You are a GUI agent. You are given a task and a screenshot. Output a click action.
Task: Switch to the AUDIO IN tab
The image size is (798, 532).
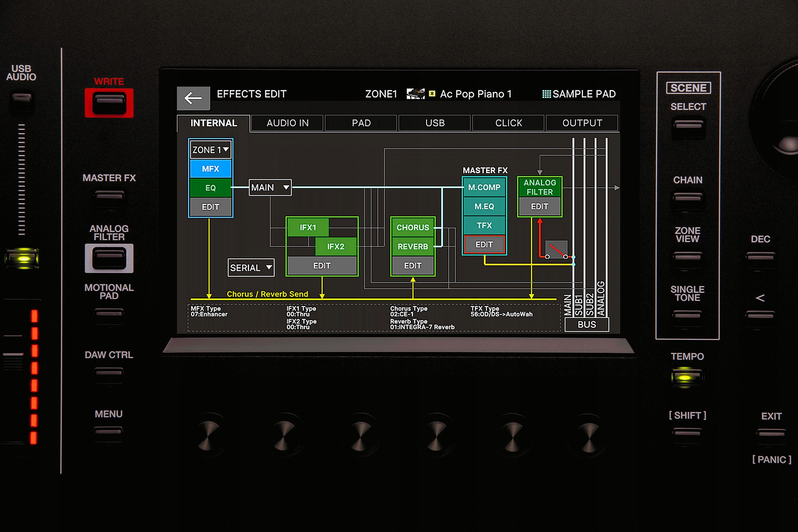(287, 123)
